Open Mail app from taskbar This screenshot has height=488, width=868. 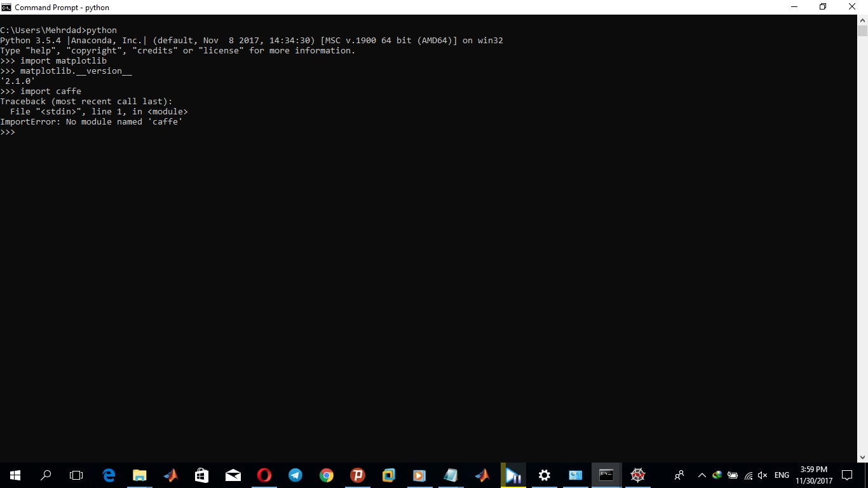233,475
